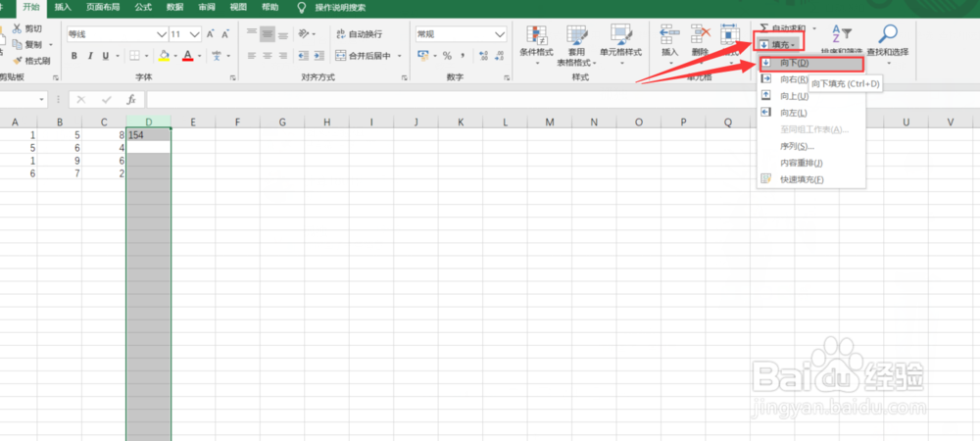Open the font name (等线) combo box

click(x=118, y=33)
